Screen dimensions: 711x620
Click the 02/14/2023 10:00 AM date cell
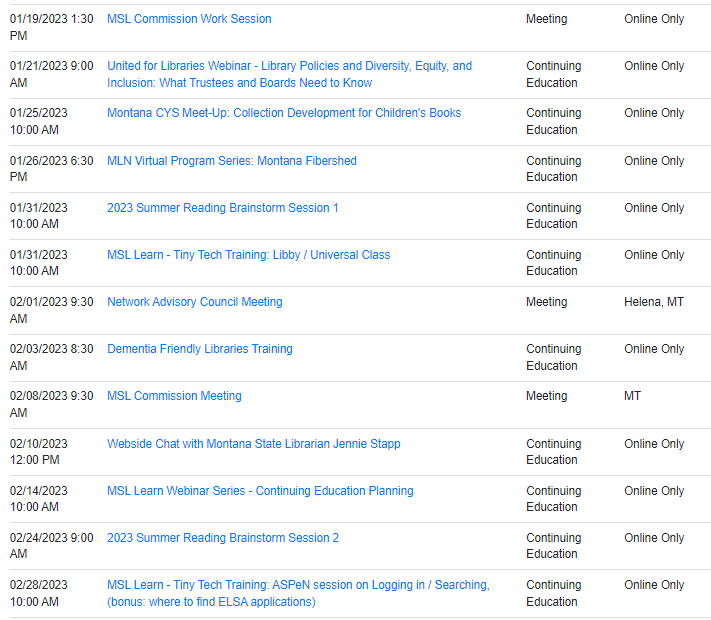(39, 499)
